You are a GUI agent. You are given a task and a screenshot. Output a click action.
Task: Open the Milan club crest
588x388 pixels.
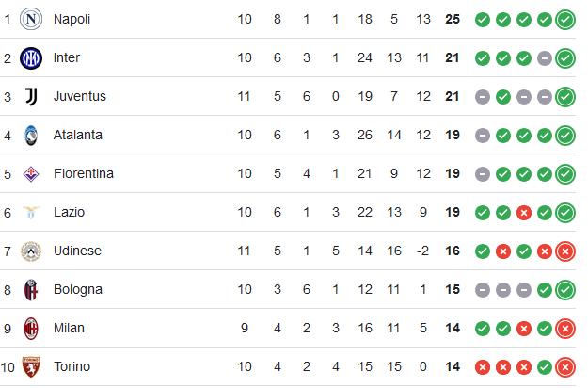coord(31,329)
